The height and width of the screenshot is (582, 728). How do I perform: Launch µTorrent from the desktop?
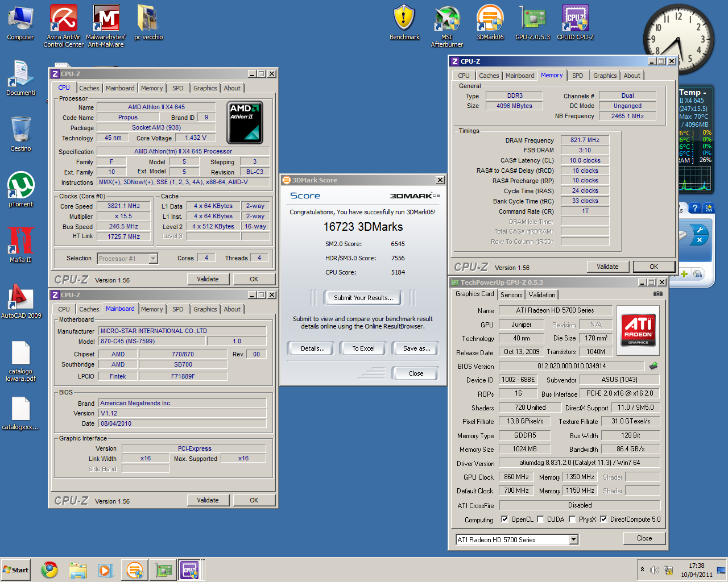coord(20,190)
